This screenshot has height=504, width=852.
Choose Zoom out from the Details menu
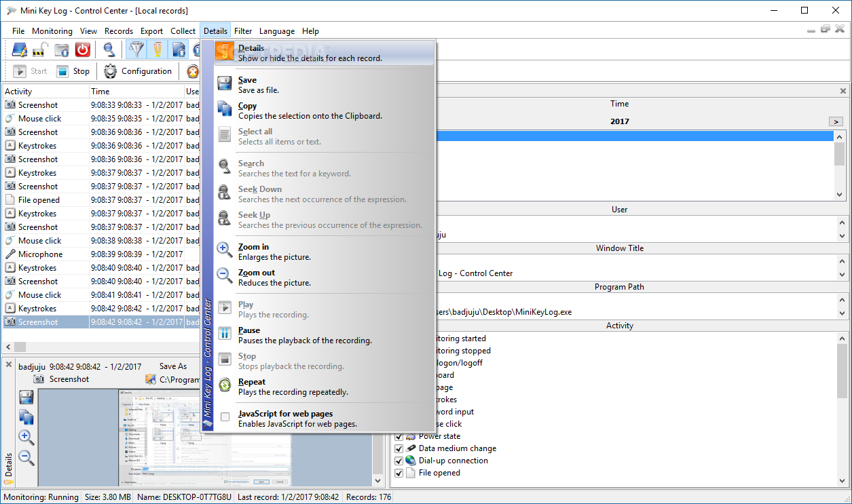(325, 277)
